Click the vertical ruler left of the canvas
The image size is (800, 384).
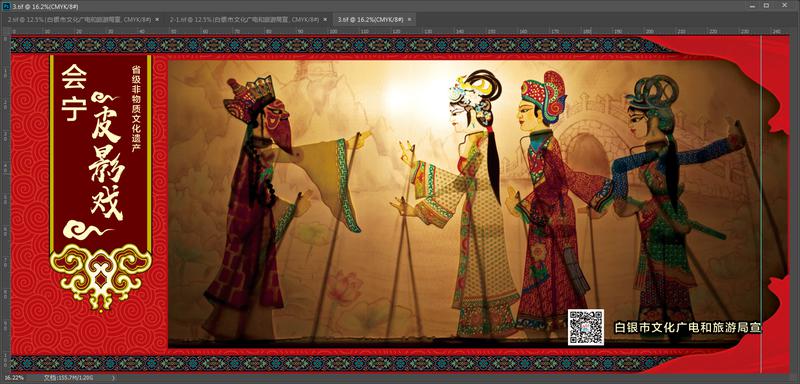[x=6, y=204]
